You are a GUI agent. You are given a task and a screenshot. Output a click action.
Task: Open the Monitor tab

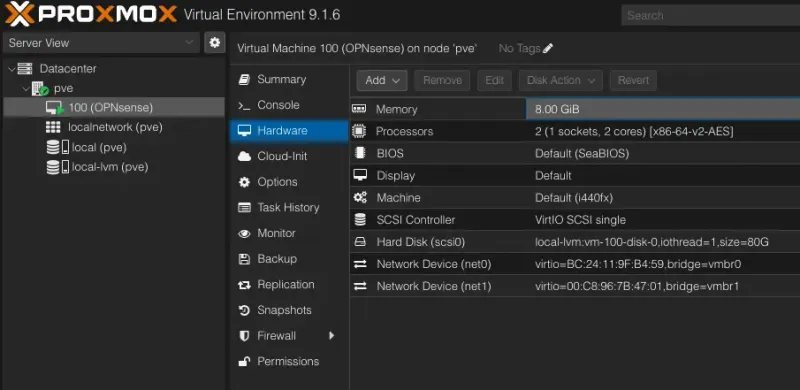click(x=289, y=233)
